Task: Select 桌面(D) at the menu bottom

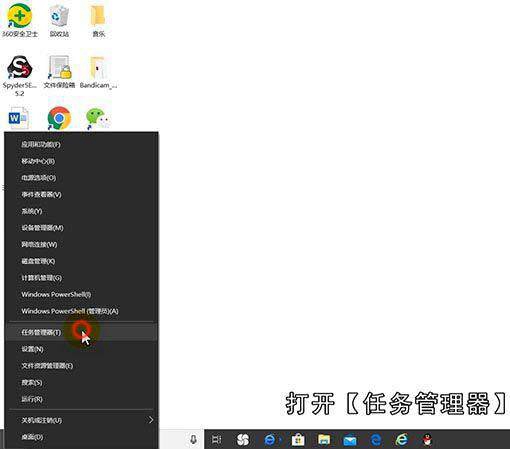Action: point(81,437)
